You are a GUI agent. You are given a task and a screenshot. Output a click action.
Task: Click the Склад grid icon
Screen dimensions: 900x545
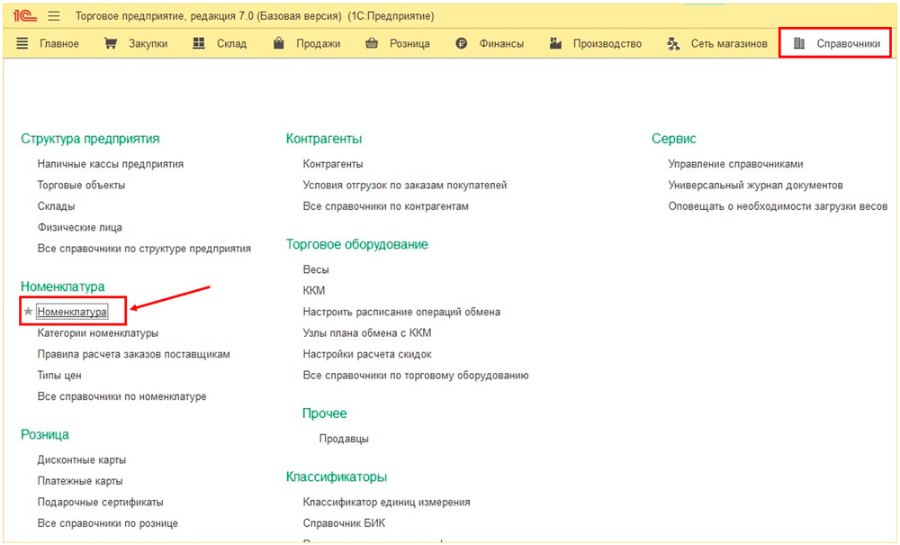pyautogui.click(x=199, y=43)
